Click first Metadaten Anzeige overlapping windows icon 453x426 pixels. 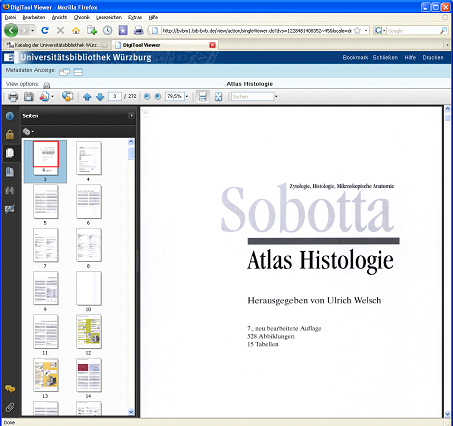[x=64, y=72]
